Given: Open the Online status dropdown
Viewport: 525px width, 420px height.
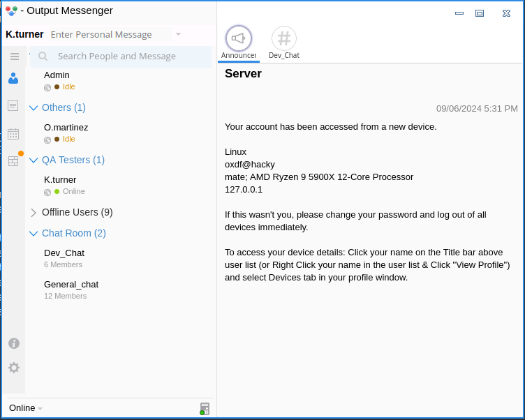Looking at the screenshot, I should pos(26,408).
